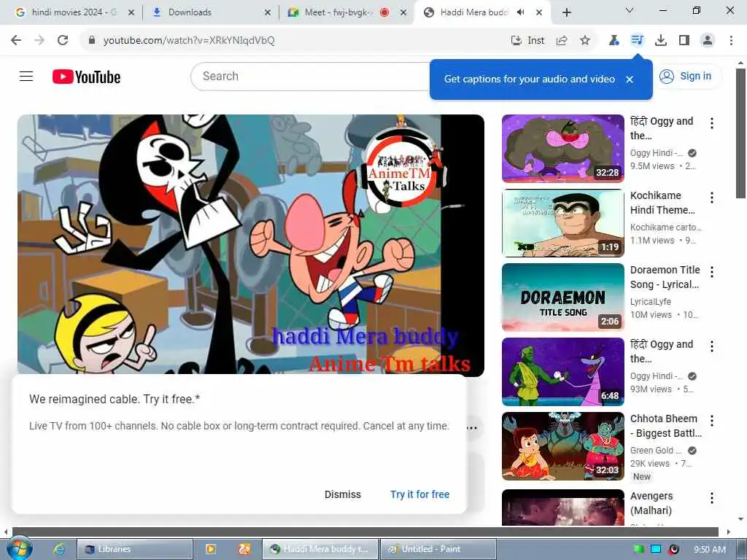The width and height of the screenshot is (747, 560).
Task: Open the media player taskbar icon
Action: (x=211, y=549)
